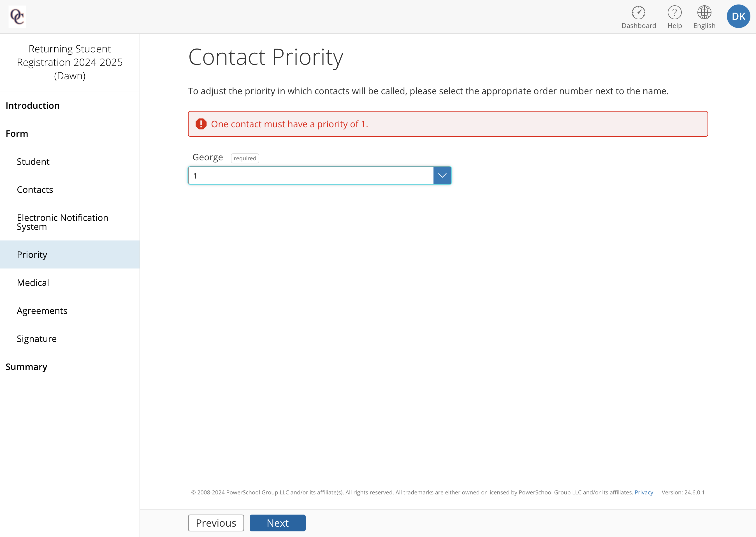Click the red error alert icon
Screen dimensions: 756x537
[201, 124]
